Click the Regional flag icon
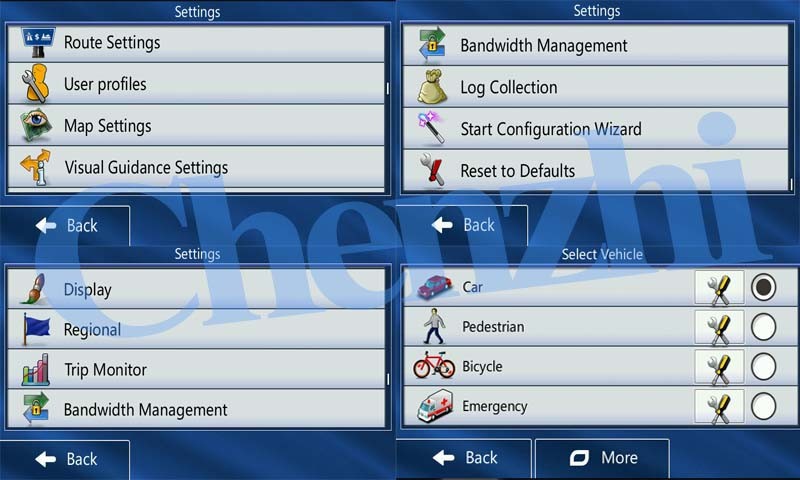Image resolution: width=800 pixels, height=480 pixels. pyautogui.click(x=37, y=330)
